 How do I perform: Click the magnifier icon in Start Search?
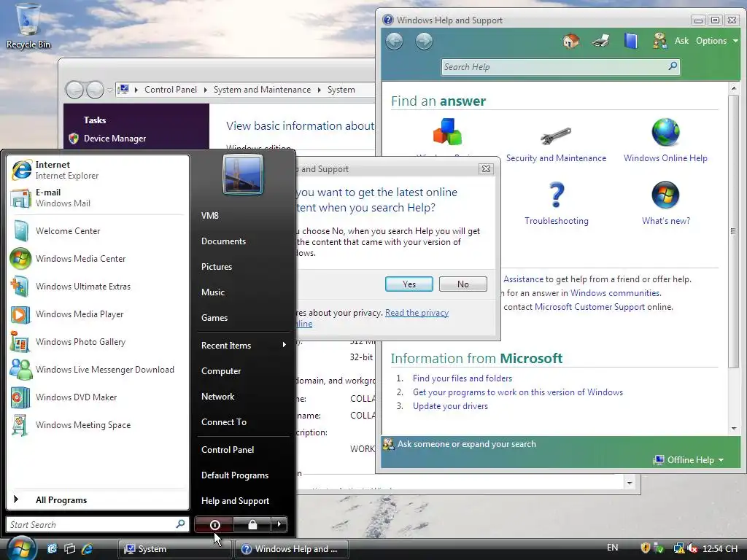181,524
